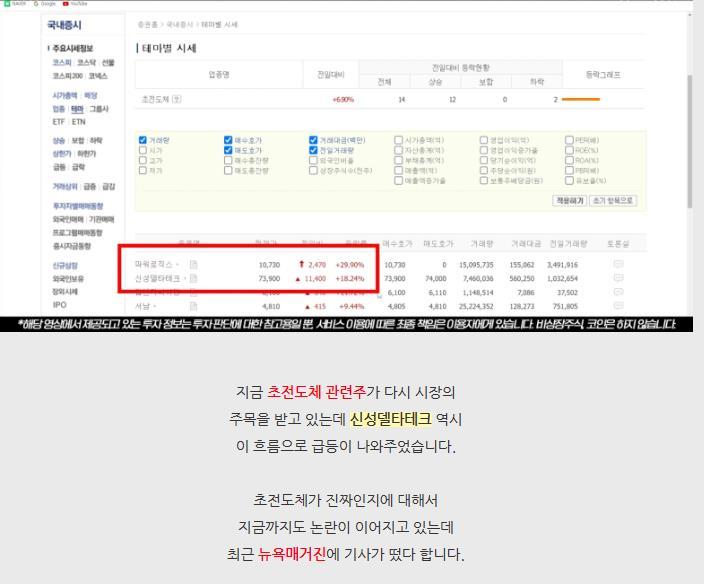Open 증시자금동향 in the sidebar

point(72,246)
